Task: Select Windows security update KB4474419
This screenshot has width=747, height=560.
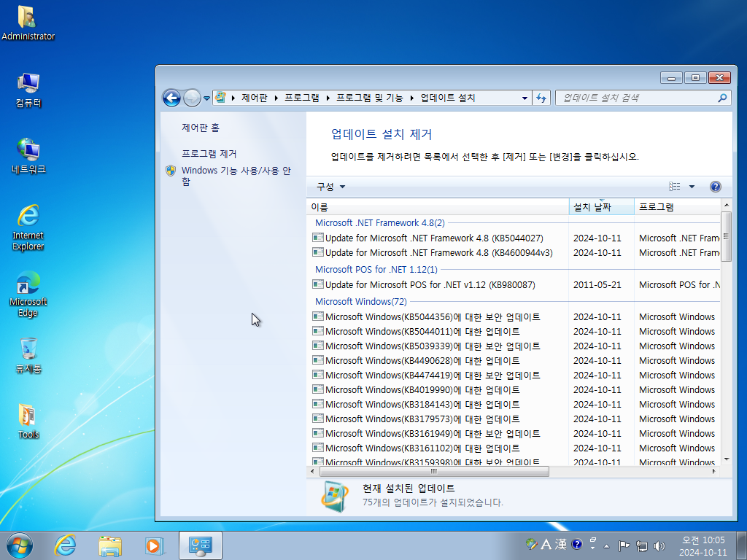Action: click(433, 376)
